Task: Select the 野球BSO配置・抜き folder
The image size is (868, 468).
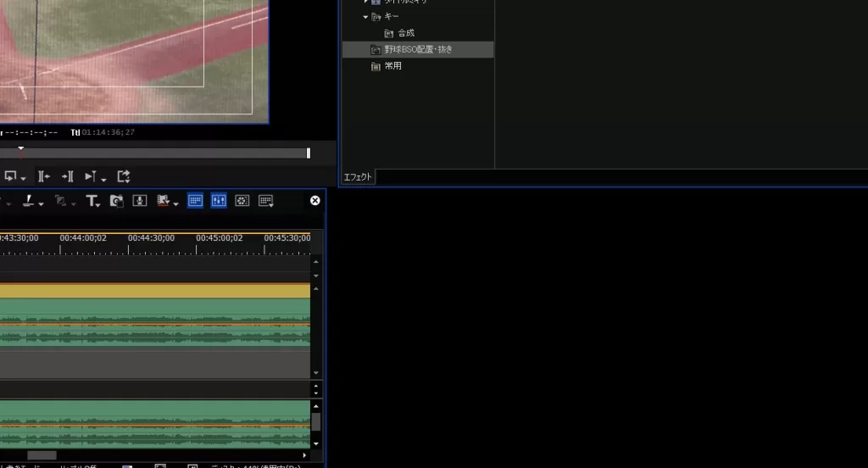Action: [x=418, y=50]
